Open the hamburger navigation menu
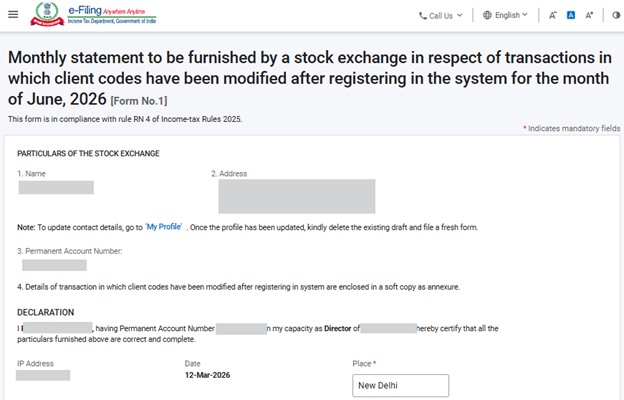The height and width of the screenshot is (400, 624). pyautogui.click(x=14, y=15)
